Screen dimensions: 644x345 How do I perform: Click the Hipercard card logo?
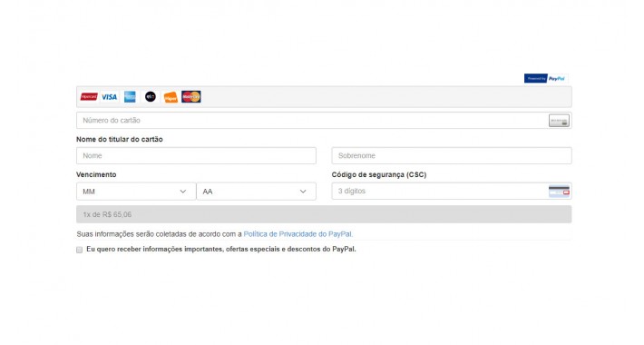tap(89, 97)
